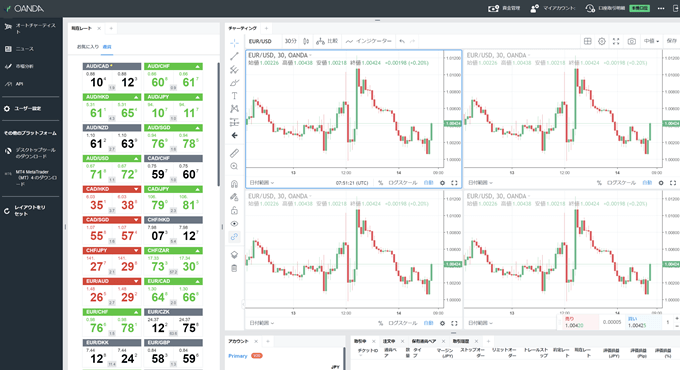Expand the CAD/HKD rate tile arrow

(136, 189)
